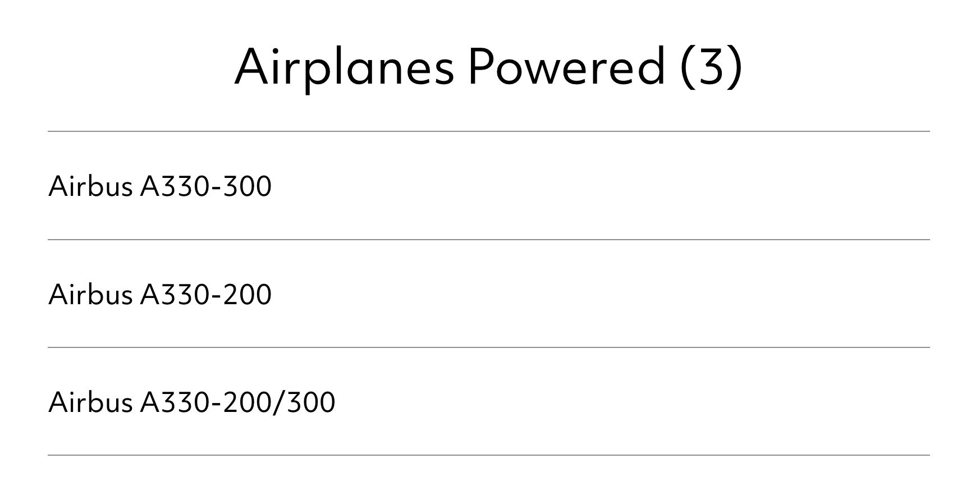Select the Airbus A330-300 list entry

[488, 186]
